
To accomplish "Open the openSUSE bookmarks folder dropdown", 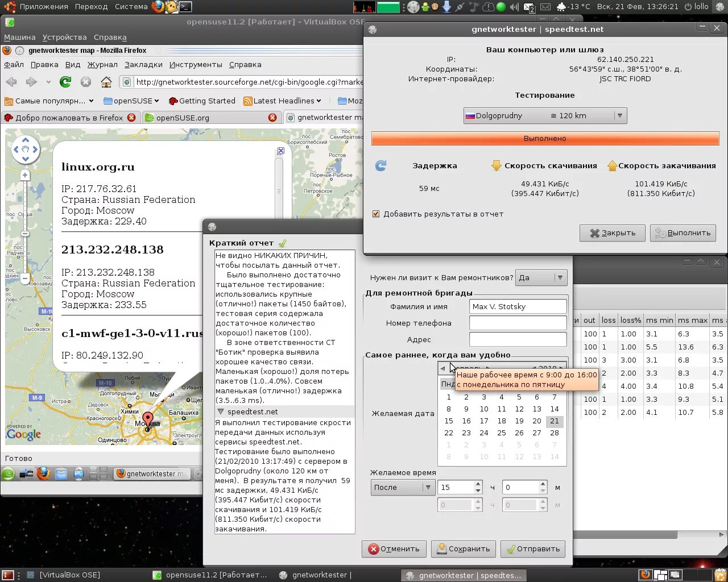I will click(x=132, y=101).
